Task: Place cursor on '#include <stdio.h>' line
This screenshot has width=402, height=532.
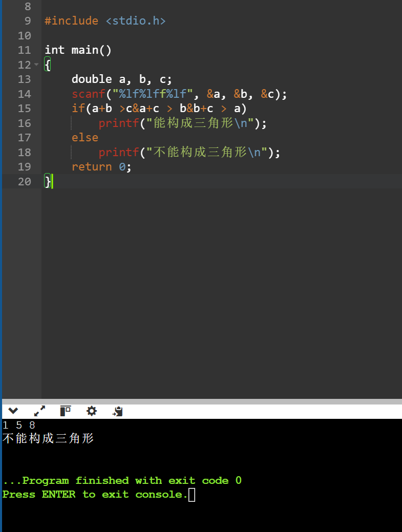Action: point(105,20)
